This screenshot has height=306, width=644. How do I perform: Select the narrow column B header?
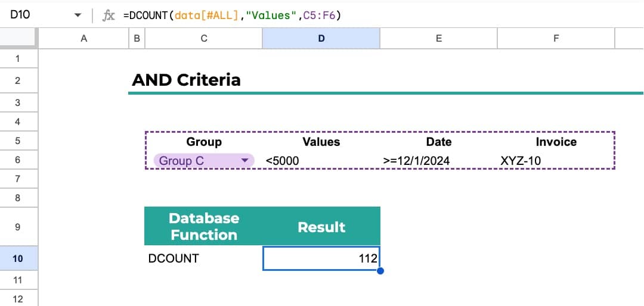coord(137,39)
